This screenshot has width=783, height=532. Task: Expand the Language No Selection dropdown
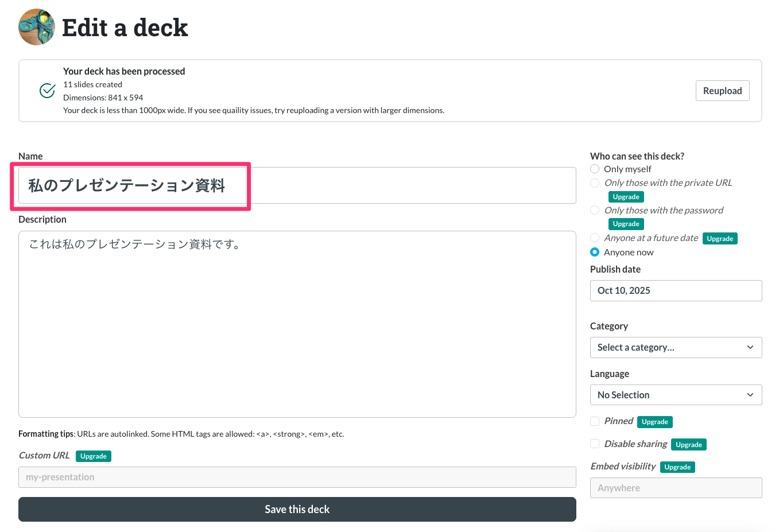pyautogui.click(x=676, y=395)
